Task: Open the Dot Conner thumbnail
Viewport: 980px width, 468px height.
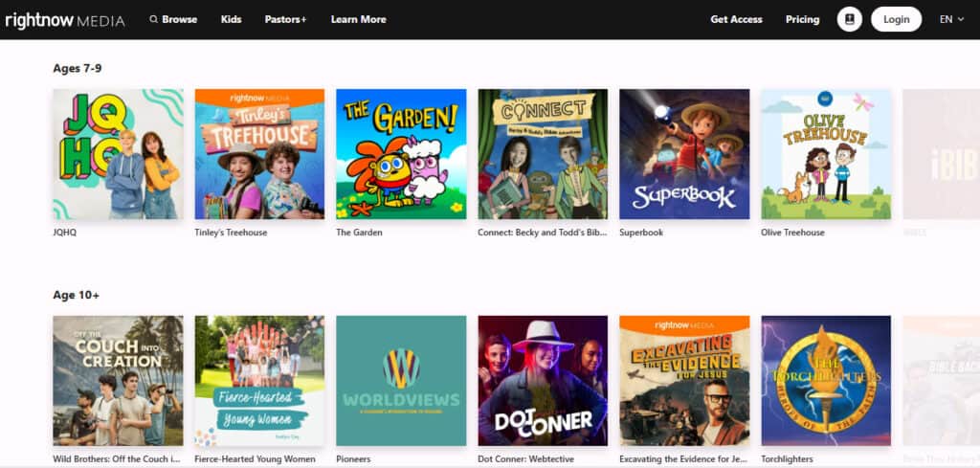Action: click(x=543, y=381)
